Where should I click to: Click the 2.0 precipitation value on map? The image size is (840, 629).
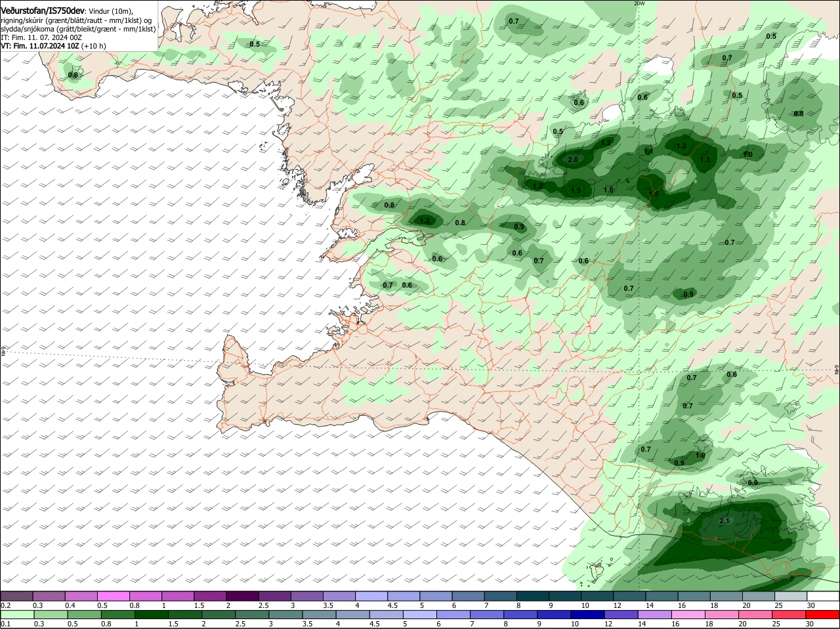[x=573, y=160]
